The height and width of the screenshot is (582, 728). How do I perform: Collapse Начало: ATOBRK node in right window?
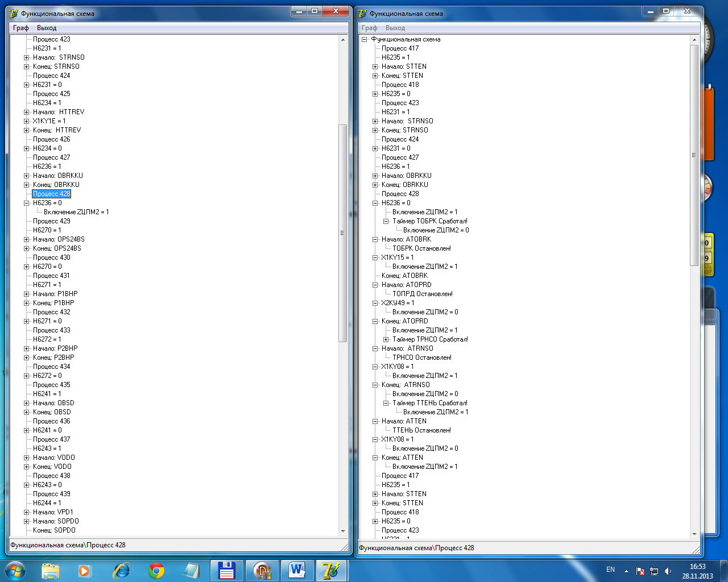tap(375, 239)
